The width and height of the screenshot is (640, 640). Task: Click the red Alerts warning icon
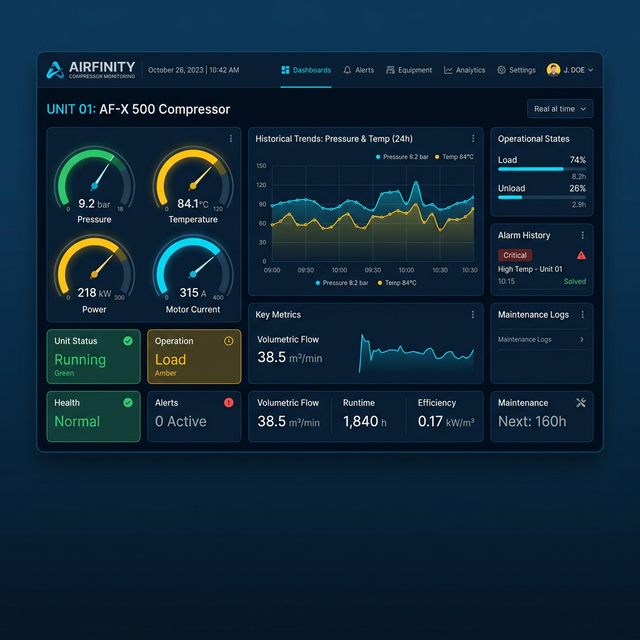tap(229, 403)
